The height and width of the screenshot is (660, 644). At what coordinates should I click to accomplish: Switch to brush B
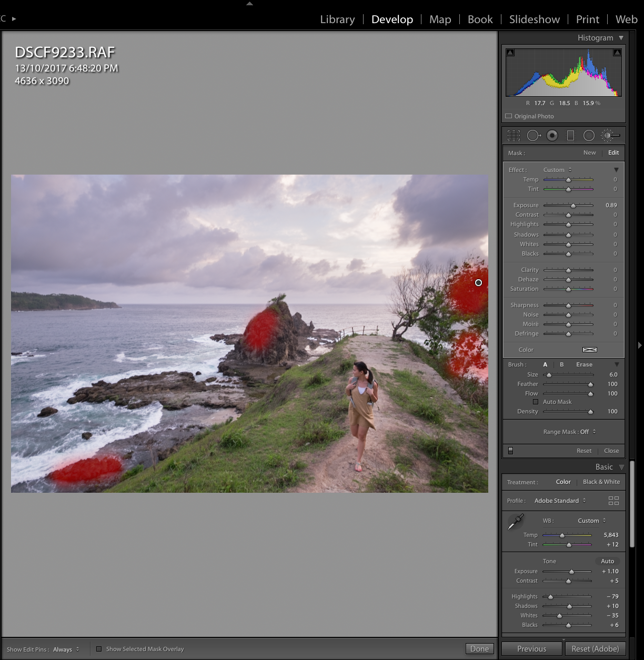[x=562, y=364]
